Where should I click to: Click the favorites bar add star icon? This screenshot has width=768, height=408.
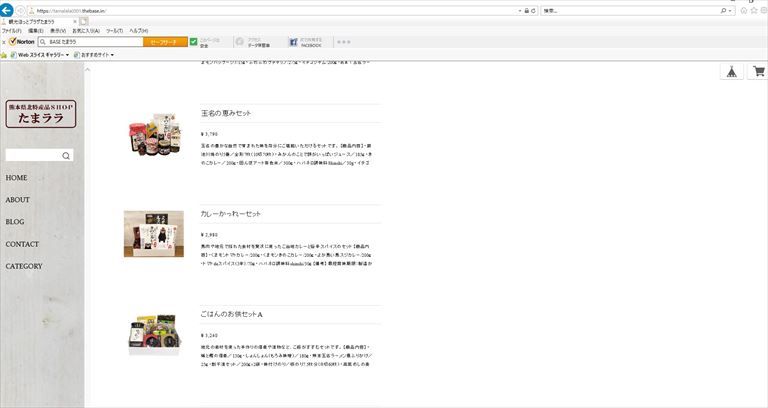pos(4,55)
